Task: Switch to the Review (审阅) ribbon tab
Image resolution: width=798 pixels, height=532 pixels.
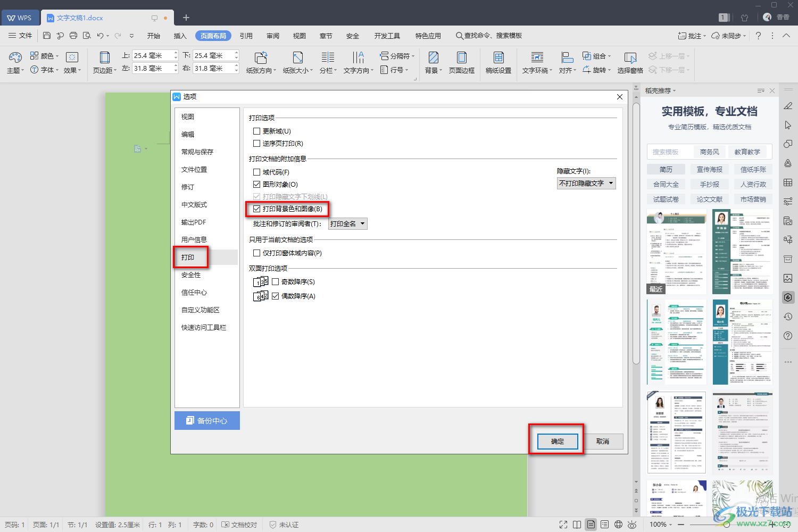Action: coord(273,36)
